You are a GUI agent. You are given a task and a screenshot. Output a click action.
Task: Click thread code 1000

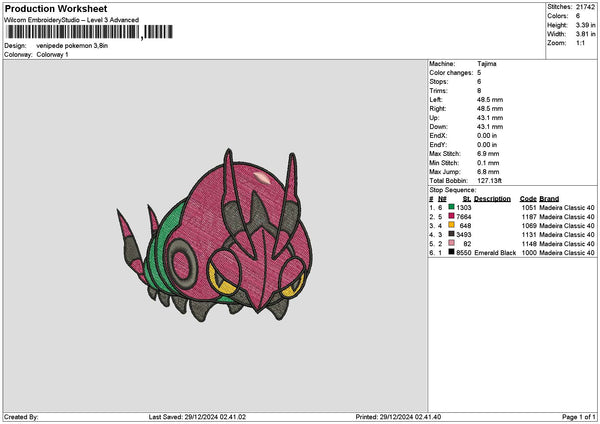point(529,253)
